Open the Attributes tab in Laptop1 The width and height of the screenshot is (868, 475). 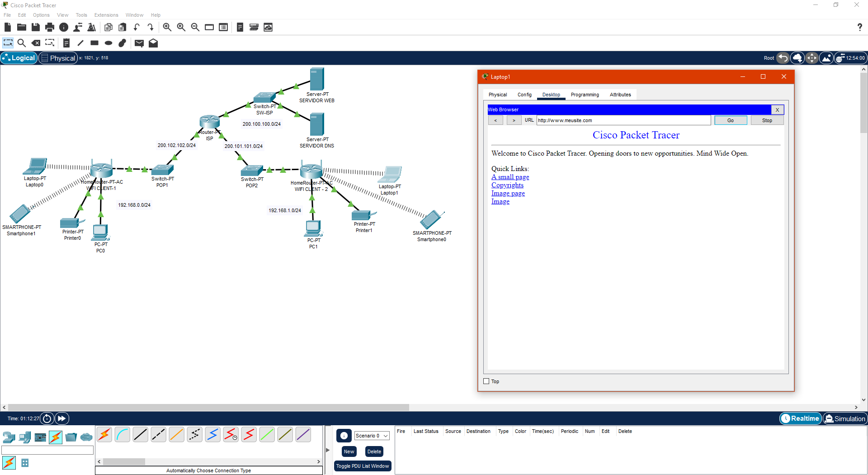tap(620, 95)
